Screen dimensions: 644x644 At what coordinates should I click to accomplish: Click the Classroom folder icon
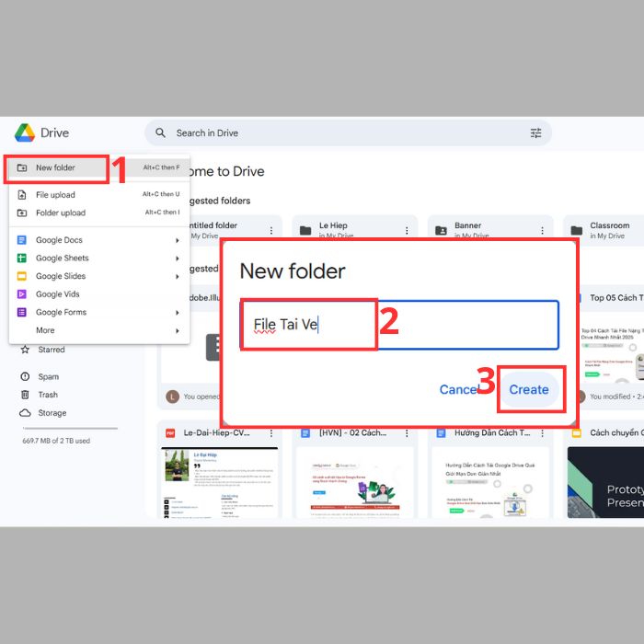576,230
